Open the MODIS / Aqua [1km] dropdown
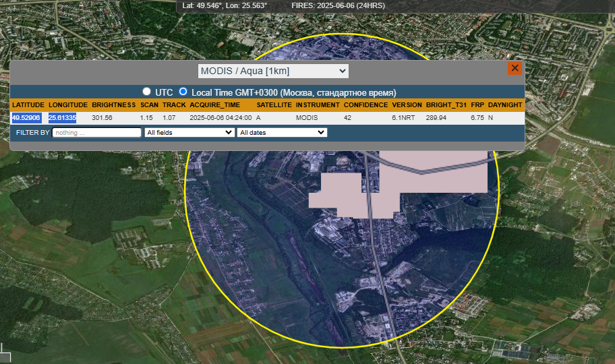The image size is (615, 364). coord(273,71)
